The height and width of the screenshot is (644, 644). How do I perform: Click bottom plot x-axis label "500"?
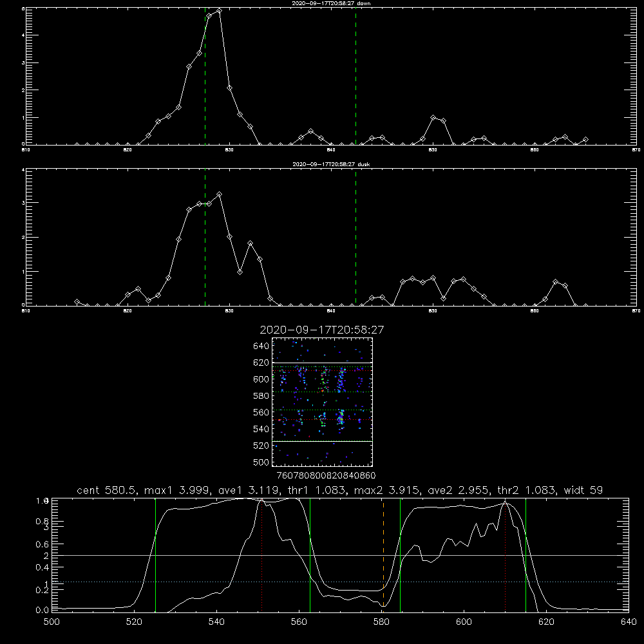coord(52,622)
